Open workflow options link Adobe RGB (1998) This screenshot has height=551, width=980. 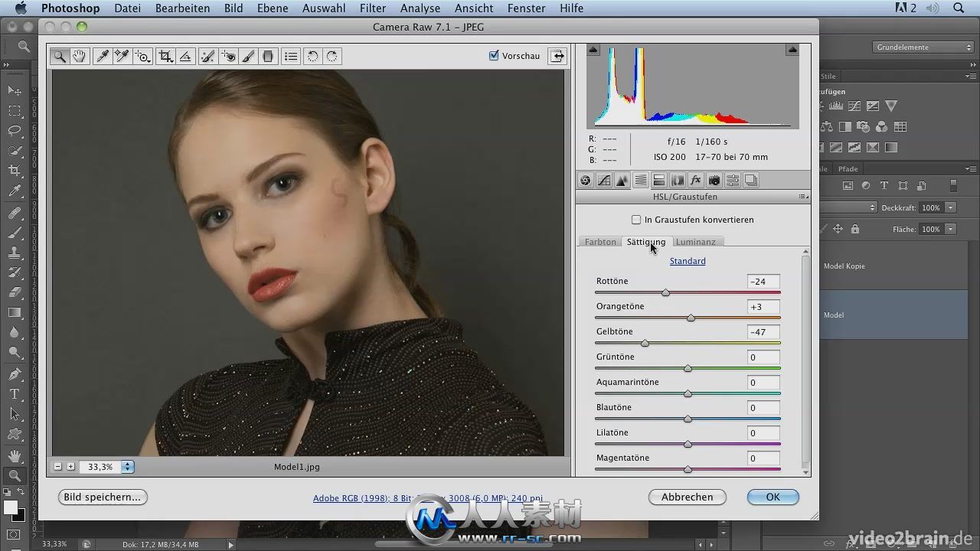click(x=428, y=498)
